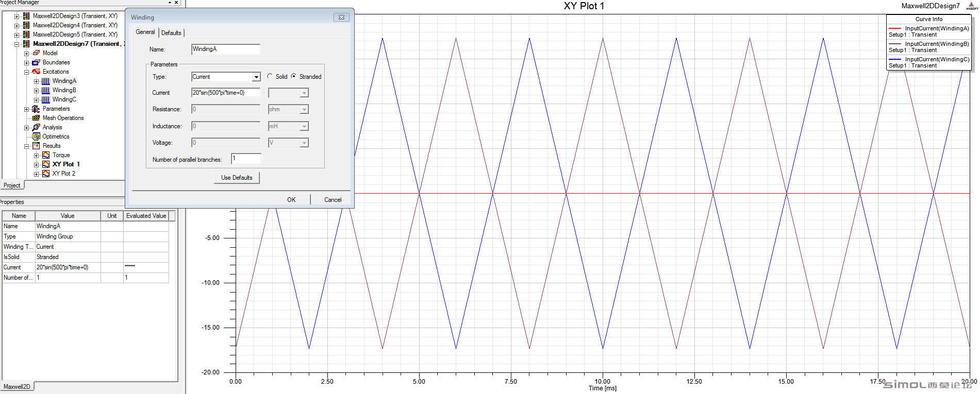Click the Use Defaults button
This screenshot has width=980, height=394.
point(237,178)
